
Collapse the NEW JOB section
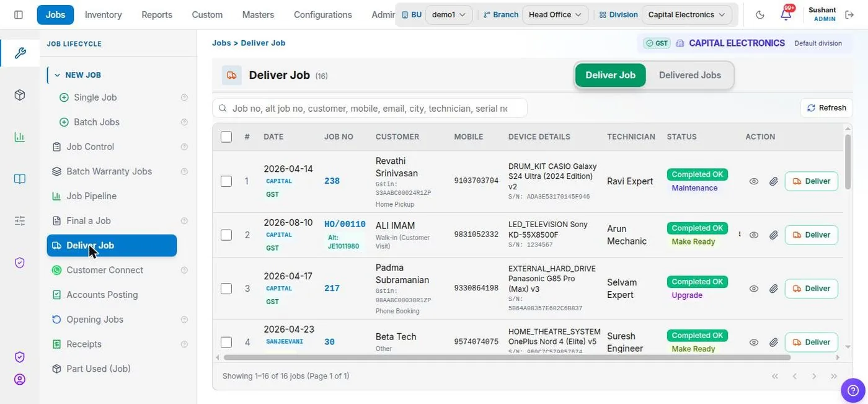click(x=77, y=75)
